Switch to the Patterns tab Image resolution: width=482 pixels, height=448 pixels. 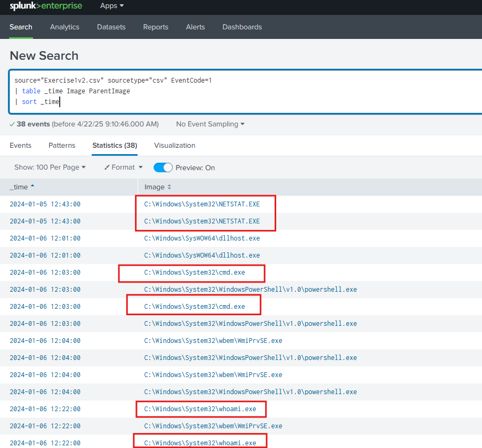coord(62,146)
